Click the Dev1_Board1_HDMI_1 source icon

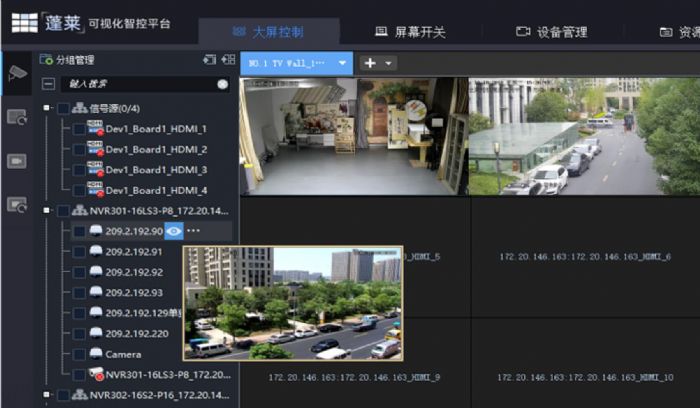tap(95, 128)
